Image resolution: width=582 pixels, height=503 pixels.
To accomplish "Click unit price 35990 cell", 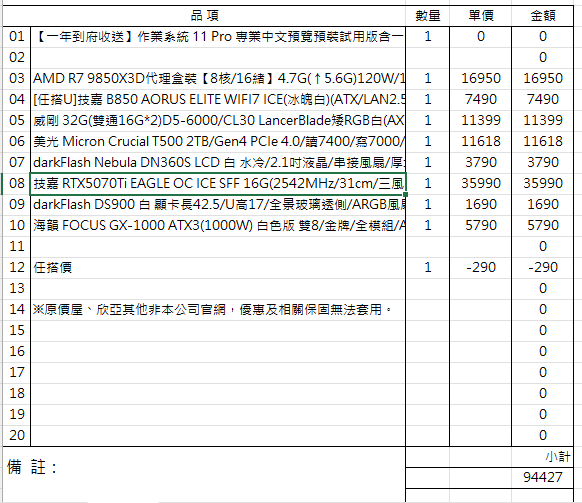I will coord(481,183).
